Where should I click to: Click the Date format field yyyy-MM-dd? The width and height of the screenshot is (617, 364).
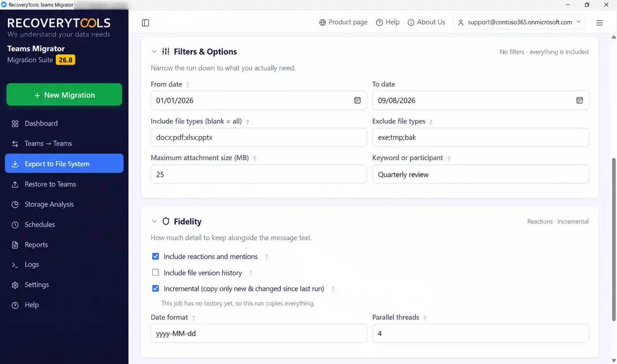(259, 334)
